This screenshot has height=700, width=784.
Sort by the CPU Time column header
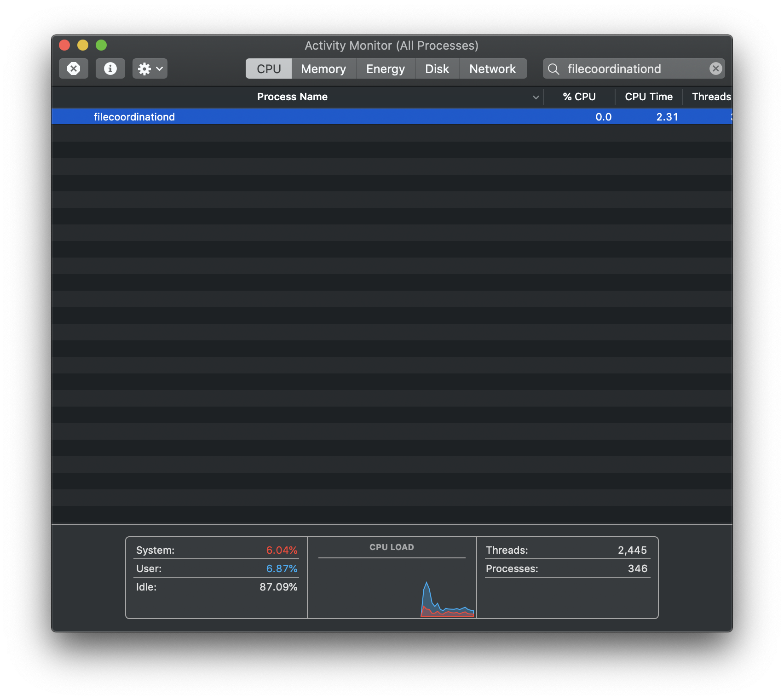tap(649, 97)
